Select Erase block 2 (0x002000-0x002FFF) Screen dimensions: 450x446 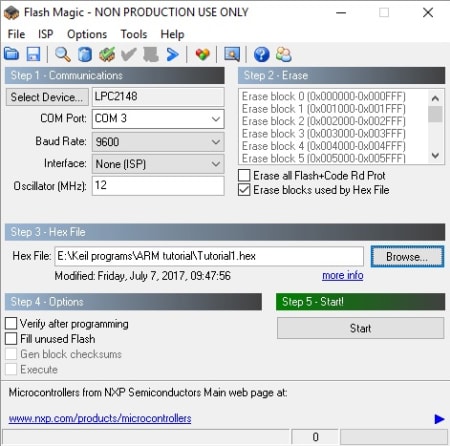click(x=324, y=121)
